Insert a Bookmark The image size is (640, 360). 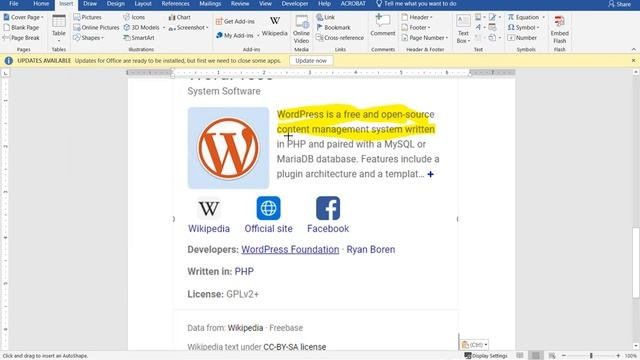pyautogui.click(x=333, y=27)
